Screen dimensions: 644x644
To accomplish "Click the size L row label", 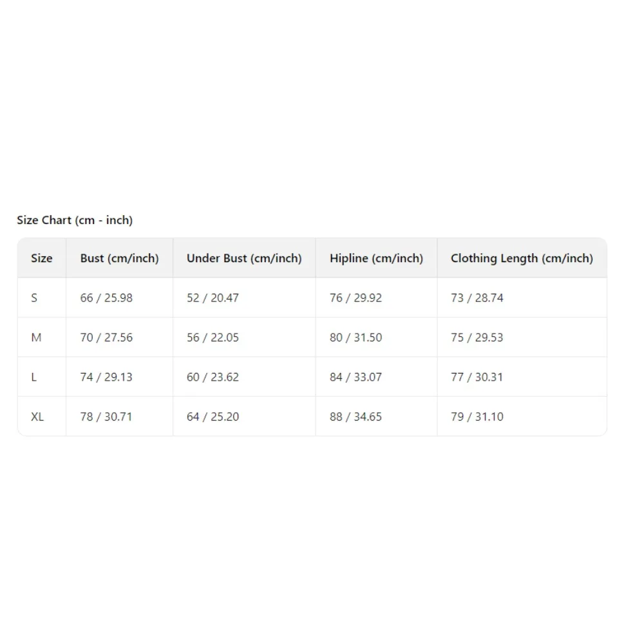I will 33,377.
